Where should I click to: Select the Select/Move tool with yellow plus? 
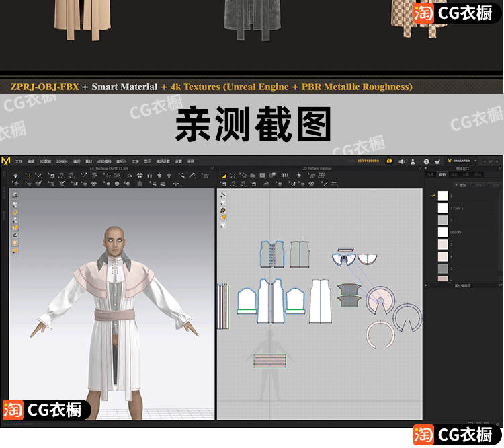point(29,176)
